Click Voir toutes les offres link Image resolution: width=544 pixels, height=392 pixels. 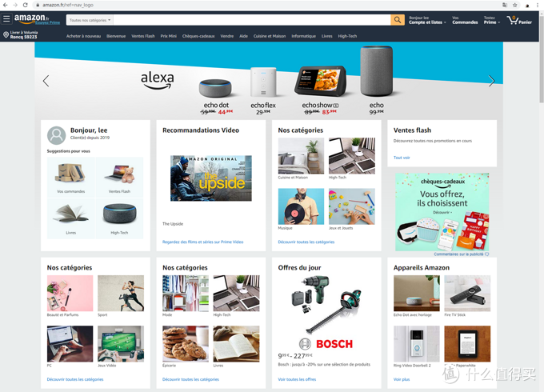pyautogui.click(x=297, y=379)
